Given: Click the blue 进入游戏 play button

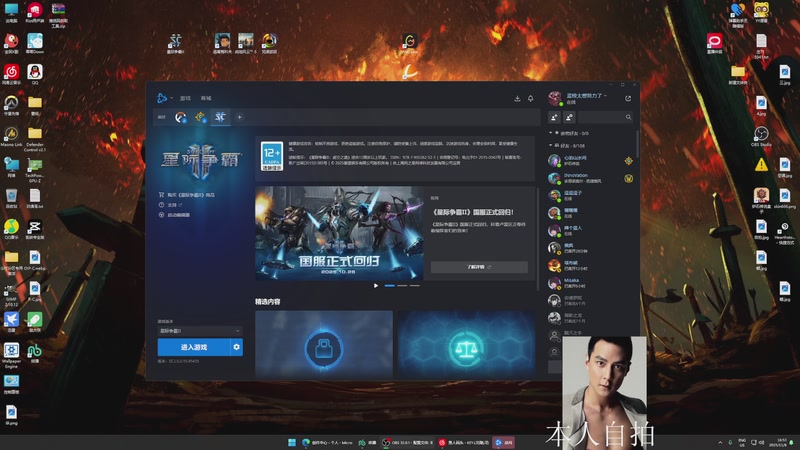Looking at the screenshot, I should pos(194,347).
